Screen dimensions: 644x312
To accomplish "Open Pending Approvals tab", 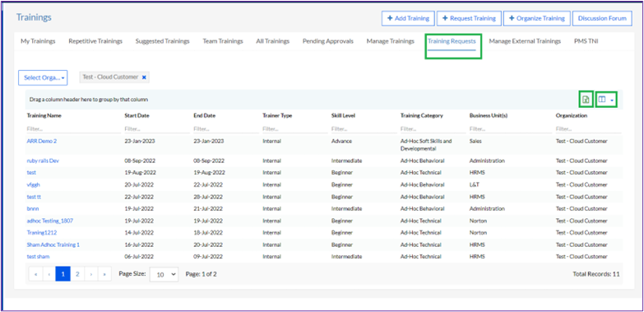I will [327, 41].
